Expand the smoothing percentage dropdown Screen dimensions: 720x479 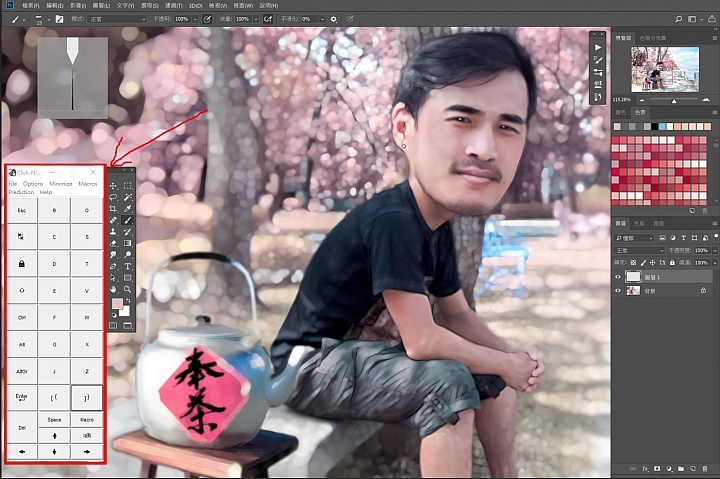point(322,19)
